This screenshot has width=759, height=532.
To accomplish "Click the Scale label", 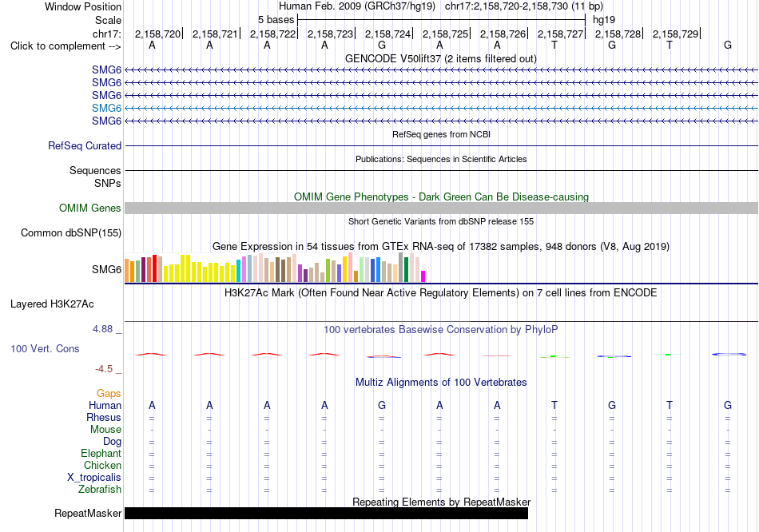I will pyautogui.click(x=108, y=20).
